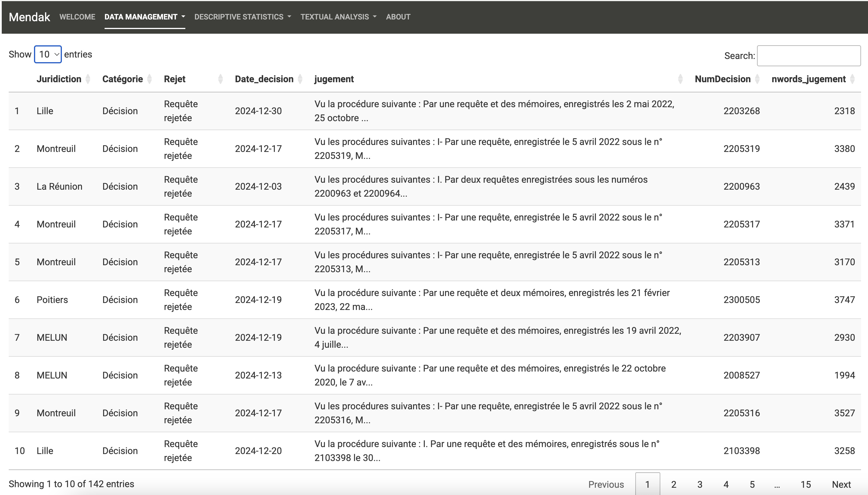Click the Rejet column sort arrows
This screenshot has height=495, width=868.
[x=220, y=79]
